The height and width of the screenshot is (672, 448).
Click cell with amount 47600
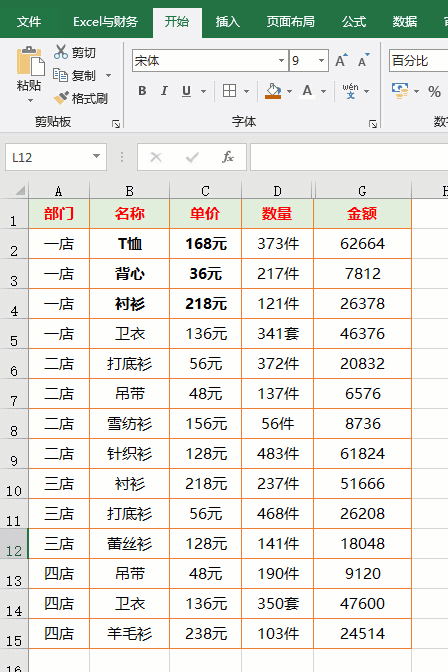pyautogui.click(x=363, y=603)
